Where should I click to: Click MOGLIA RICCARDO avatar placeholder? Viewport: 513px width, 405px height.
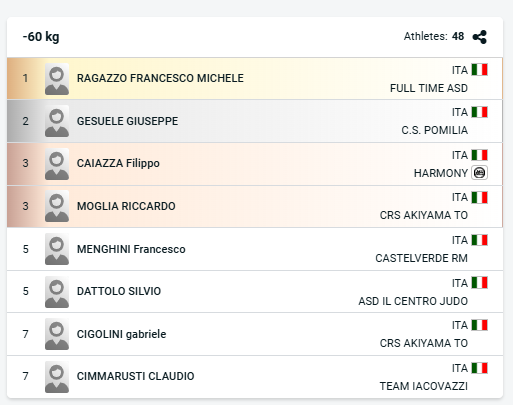pyautogui.click(x=57, y=206)
